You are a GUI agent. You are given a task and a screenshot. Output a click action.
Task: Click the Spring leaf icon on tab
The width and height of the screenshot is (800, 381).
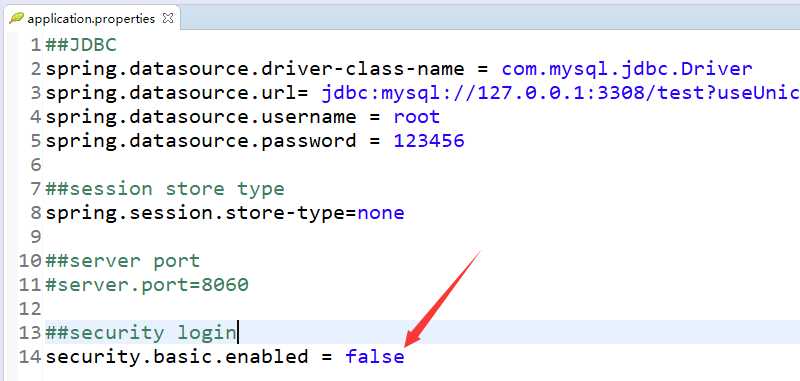[x=16, y=18]
